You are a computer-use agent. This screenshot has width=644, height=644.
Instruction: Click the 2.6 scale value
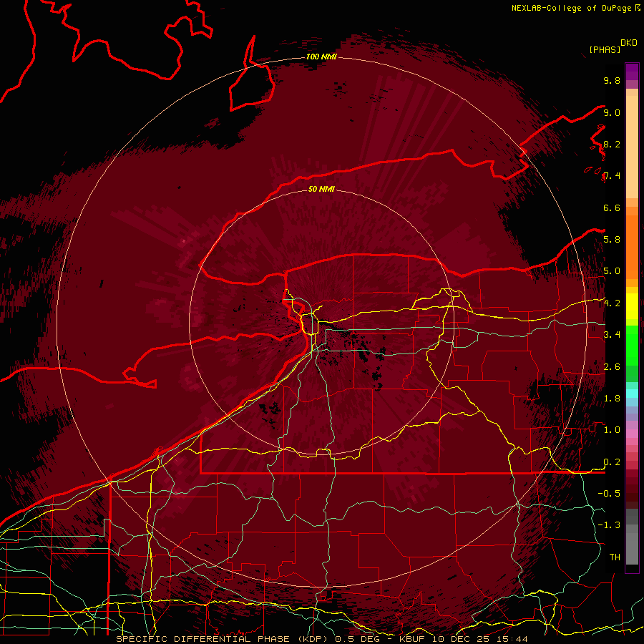click(612, 367)
